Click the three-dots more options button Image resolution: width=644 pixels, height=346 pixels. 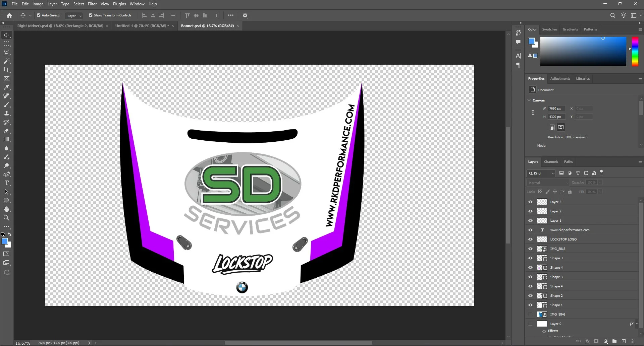pos(231,15)
